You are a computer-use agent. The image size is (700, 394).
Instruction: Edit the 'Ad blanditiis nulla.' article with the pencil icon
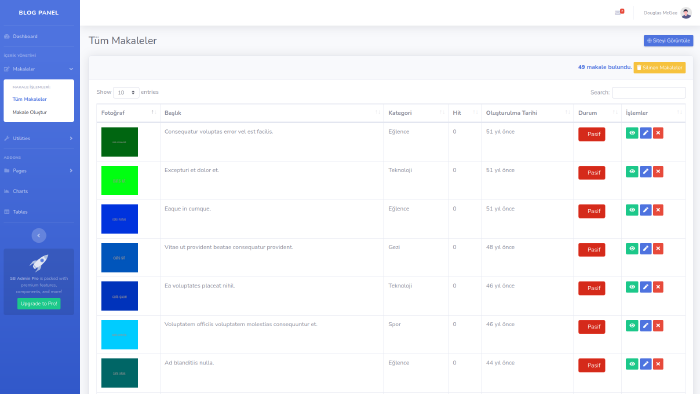[x=645, y=364]
